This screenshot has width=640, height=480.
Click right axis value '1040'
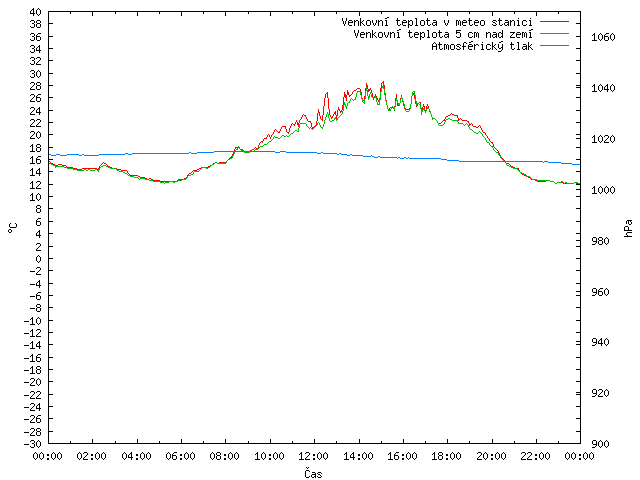(x=603, y=89)
